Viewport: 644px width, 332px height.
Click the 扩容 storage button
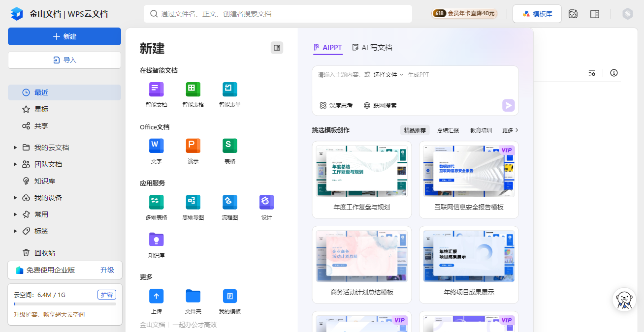(107, 295)
